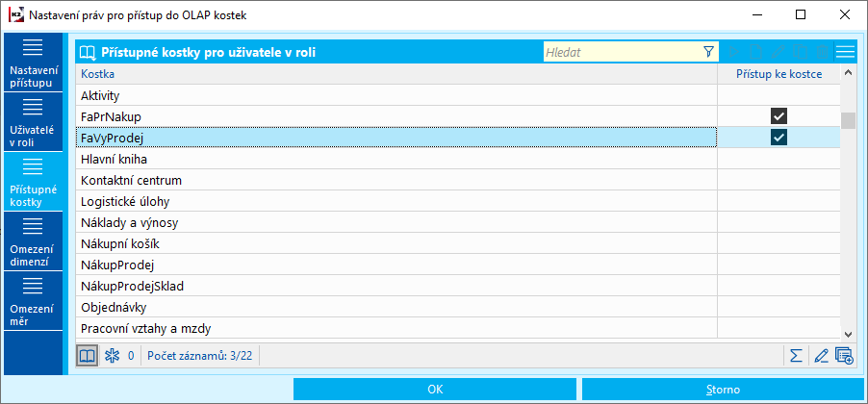This screenshot has width=868, height=404.
Task: Click the access cell for Objednávky
Action: (x=779, y=307)
